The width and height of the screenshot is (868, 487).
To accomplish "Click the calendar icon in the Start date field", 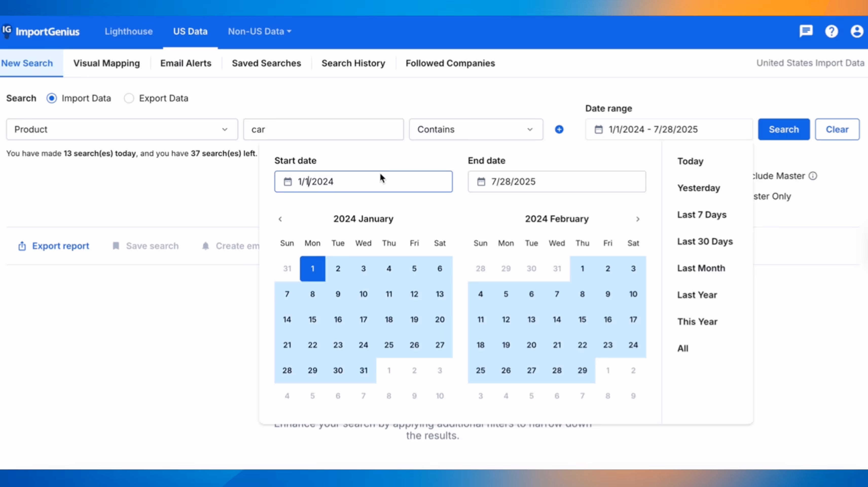I will click(288, 181).
